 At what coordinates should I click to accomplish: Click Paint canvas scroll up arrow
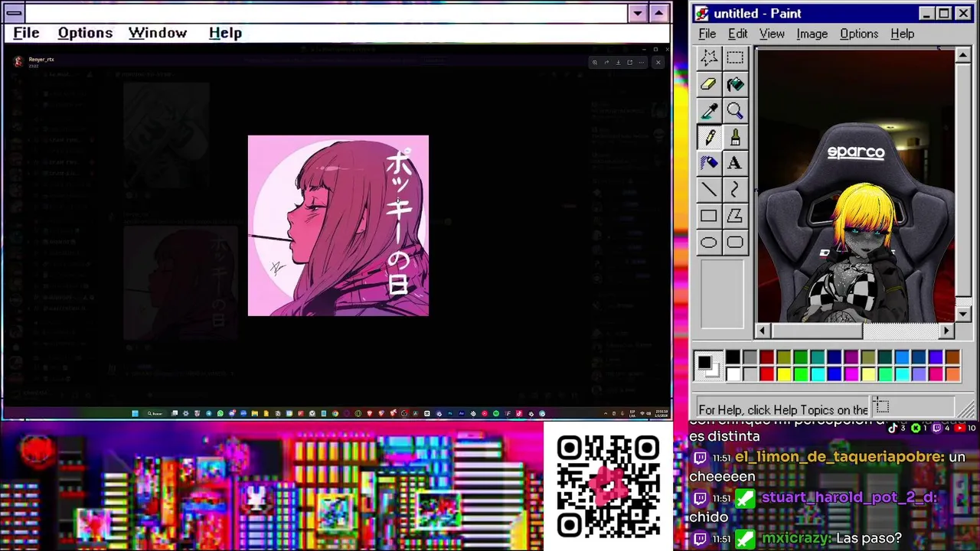963,56
